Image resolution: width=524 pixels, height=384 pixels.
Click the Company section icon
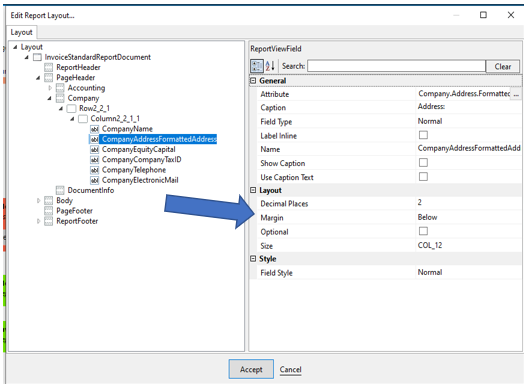[x=60, y=98]
